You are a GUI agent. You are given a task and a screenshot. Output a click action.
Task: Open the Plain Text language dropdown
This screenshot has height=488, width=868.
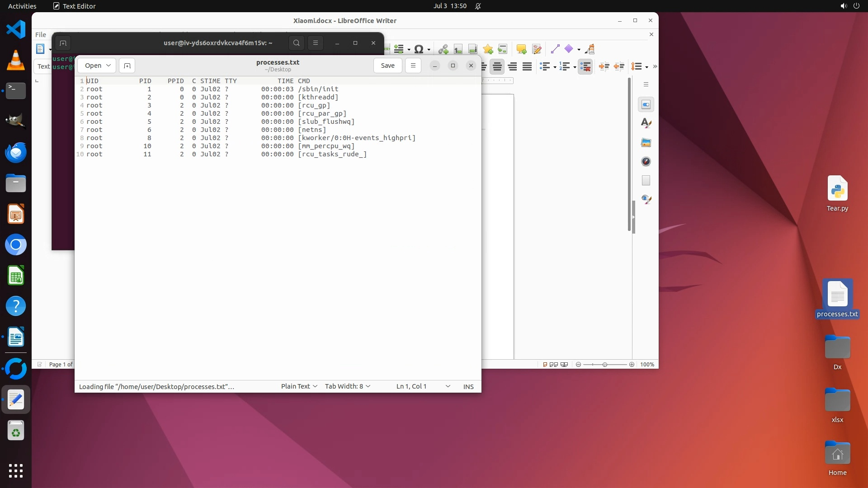click(x=299, y=386)
